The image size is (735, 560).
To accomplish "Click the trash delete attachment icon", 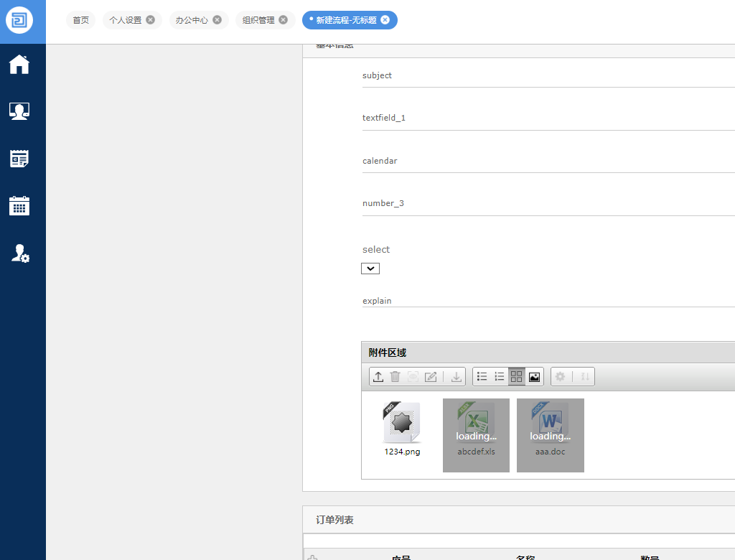I will click(x=395, y=377).
